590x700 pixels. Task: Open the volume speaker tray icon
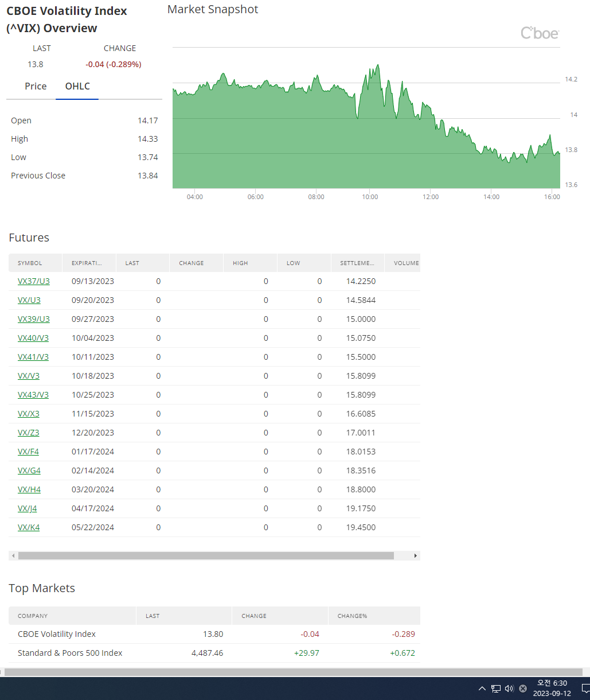click(509, 689)
